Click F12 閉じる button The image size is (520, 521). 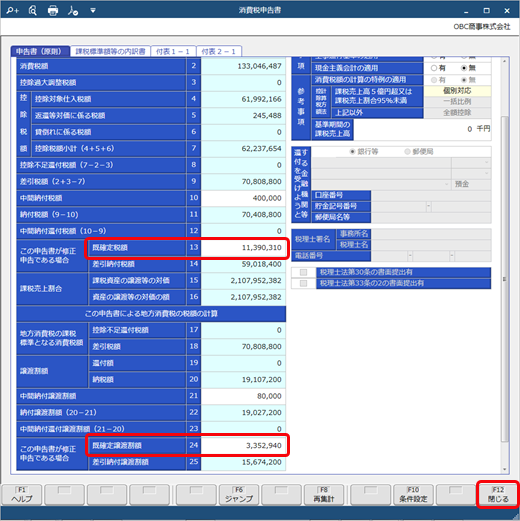click(x=498, y=495)
